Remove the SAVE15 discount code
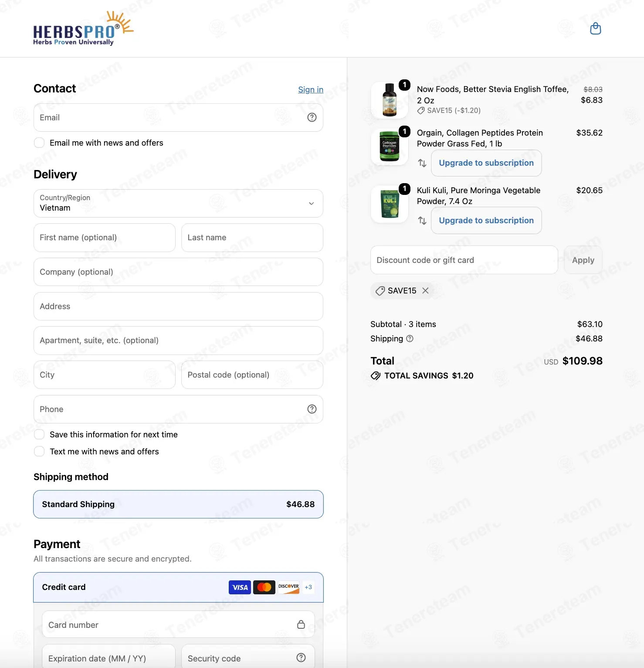 tap(426, 290)
